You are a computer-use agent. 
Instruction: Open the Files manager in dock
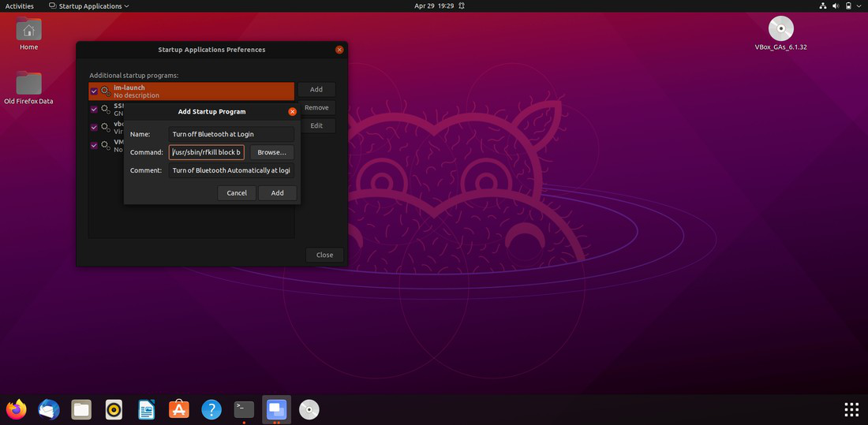click(81, 409)
